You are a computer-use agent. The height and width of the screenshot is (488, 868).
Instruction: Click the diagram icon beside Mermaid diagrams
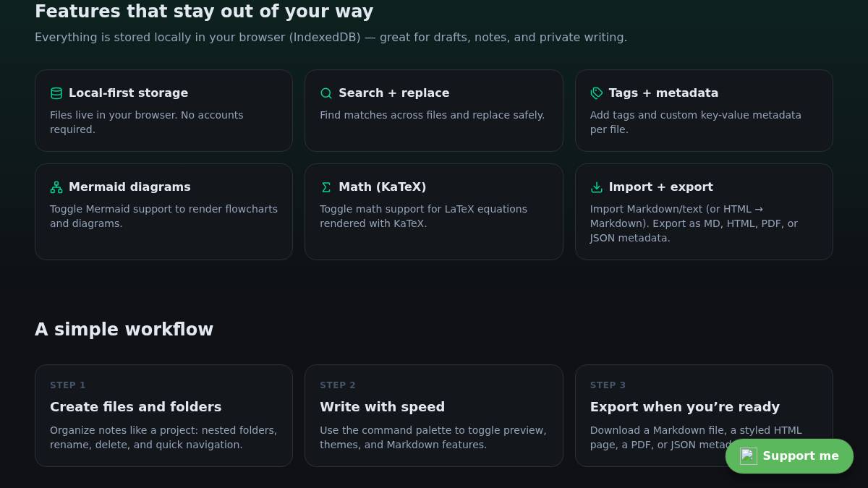tap(56, 187)
